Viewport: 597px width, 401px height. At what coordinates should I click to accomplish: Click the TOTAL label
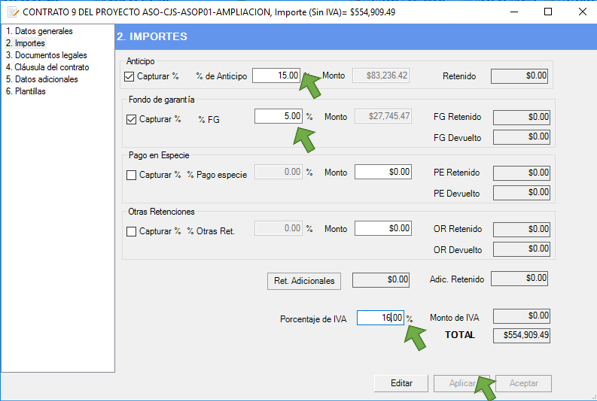[x=460, y=335]
